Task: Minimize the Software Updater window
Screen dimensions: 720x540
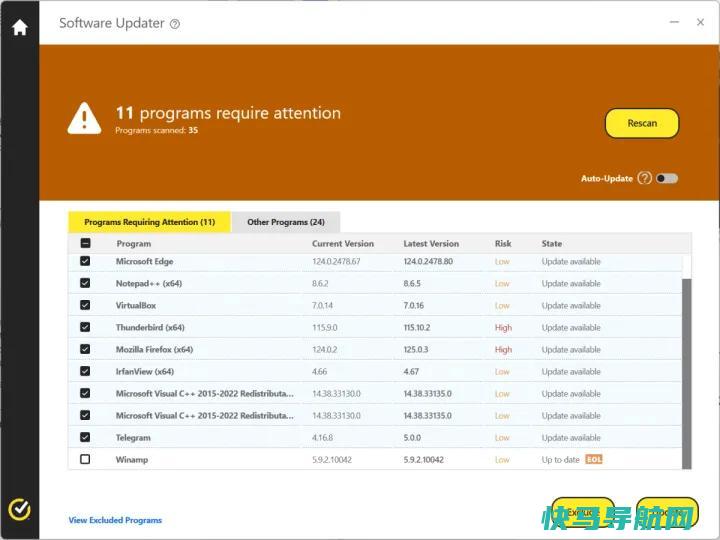Action: coord(674,22)
